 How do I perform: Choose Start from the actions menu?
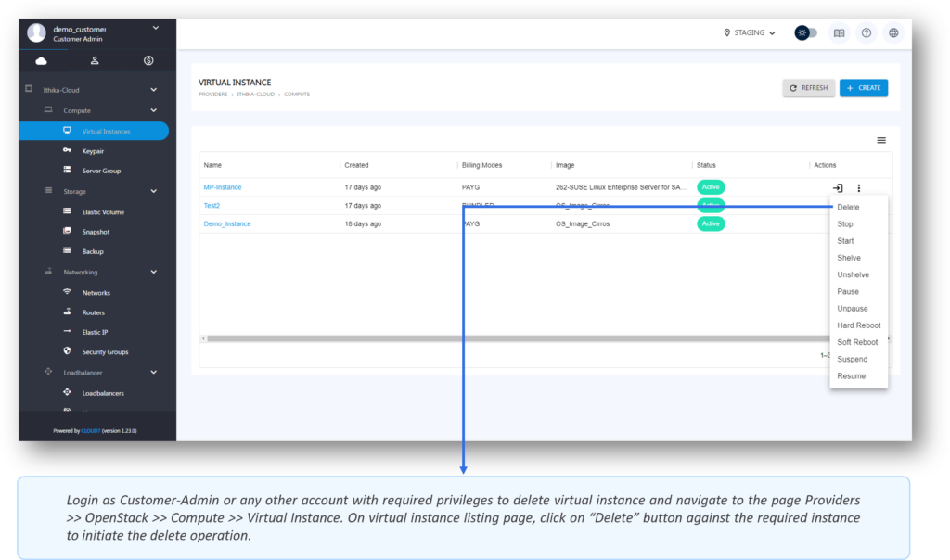[x=845, y=241]
